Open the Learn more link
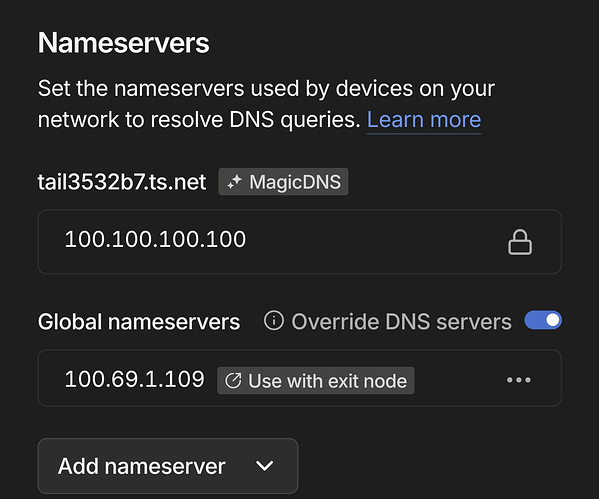 click(x=424, y=120)
